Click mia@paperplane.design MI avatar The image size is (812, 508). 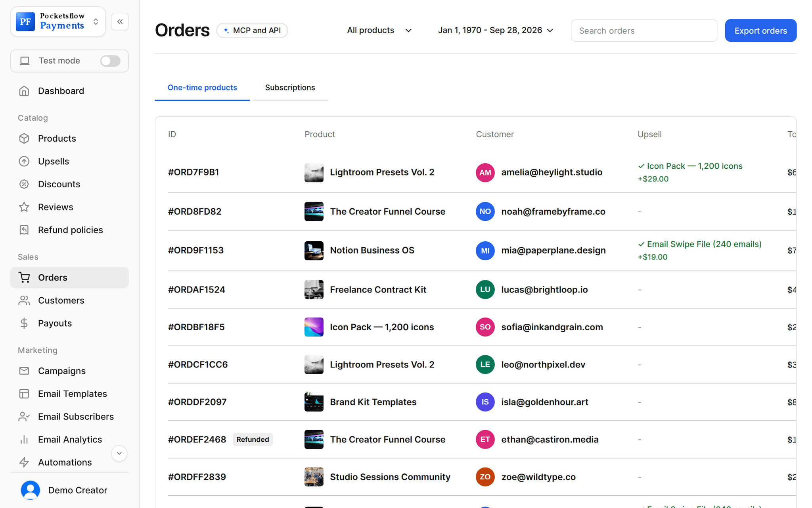coord(485,250)
